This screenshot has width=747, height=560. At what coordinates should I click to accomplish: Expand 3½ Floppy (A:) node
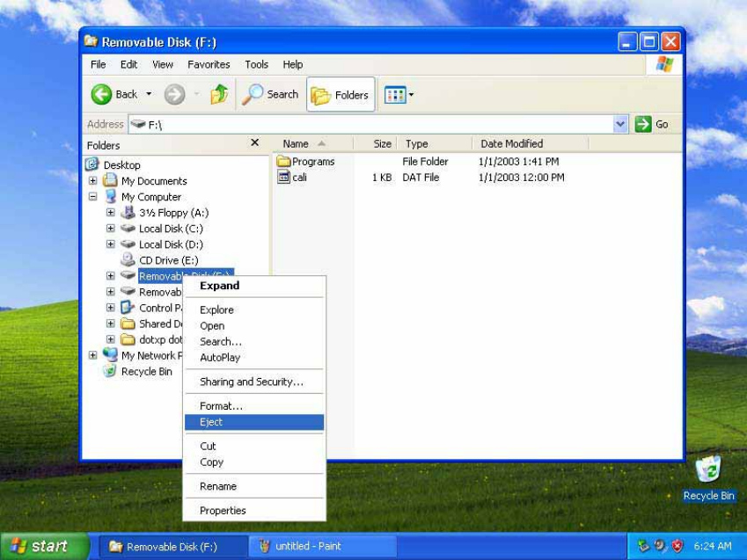[x=111, y=213]
